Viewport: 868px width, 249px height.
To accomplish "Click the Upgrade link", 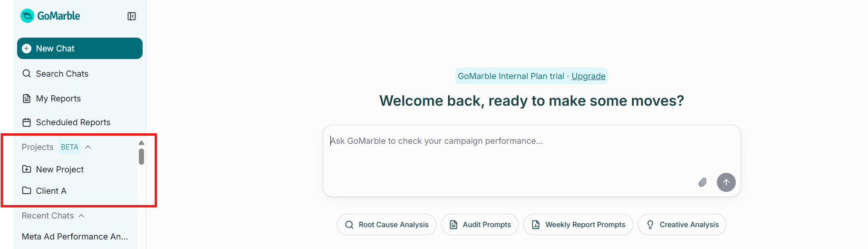I will pos(588,76).
